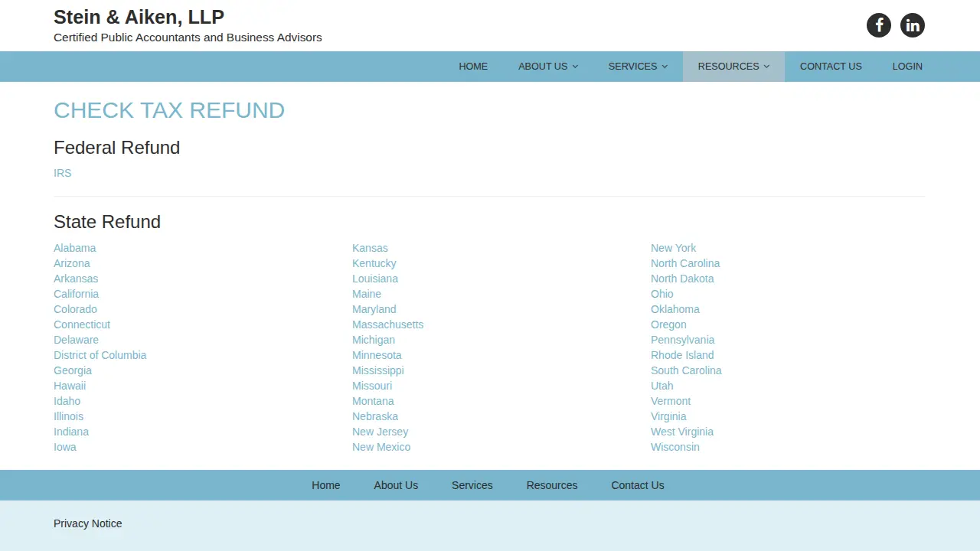Image resolution: width=980 pixels, height=551 pixels.
Task: Open the Pennsylvania refund link
Action: point(683,340)
